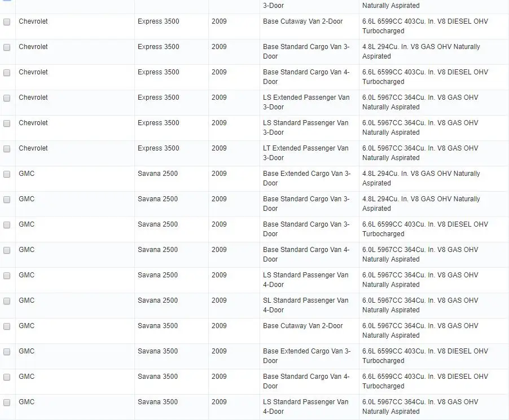Select Savana 2500 Base Standard Cargo 3-Door diesel checkbox

tap(7, 225)
